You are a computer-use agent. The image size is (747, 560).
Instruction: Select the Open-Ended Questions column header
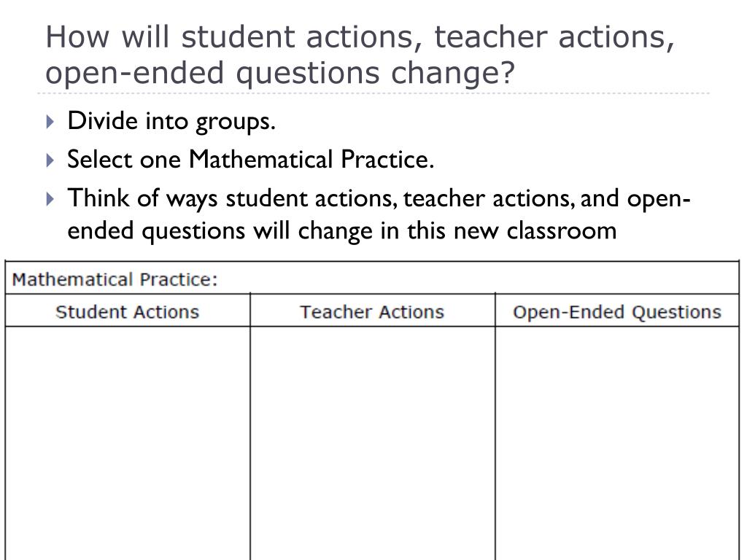pyautogui.click(x=617, y=311)
